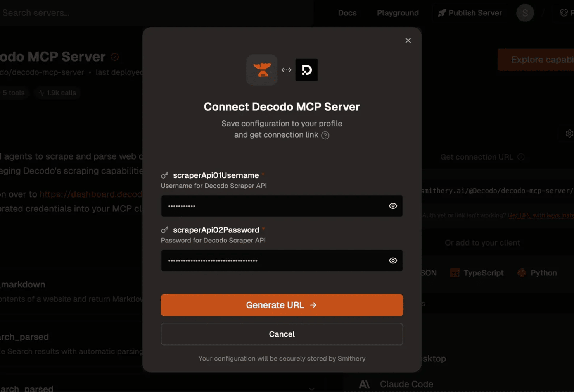Click the Publish Server rocket button
The width and height of the screenshot is (574, 392).
[x=470, y=13]
